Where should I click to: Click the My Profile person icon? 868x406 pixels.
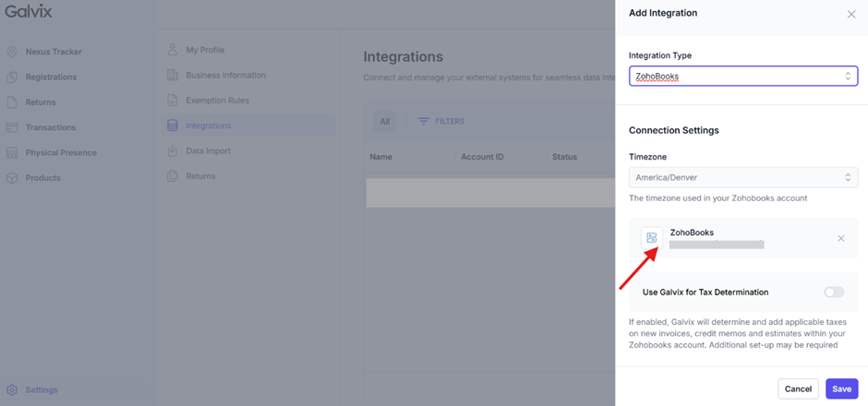click(x=173, y=50)
